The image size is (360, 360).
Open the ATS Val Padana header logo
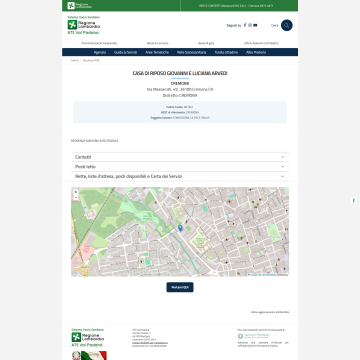(84, 25)
